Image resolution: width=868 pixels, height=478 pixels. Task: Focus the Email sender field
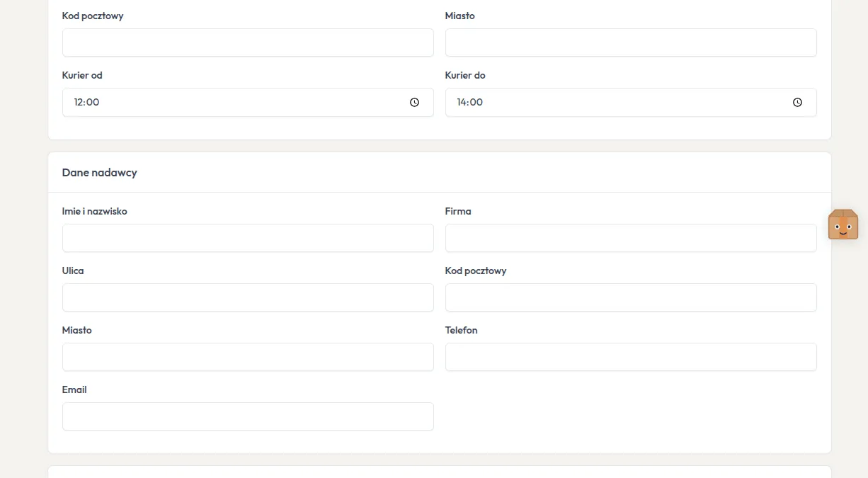(x=248, y=416)
